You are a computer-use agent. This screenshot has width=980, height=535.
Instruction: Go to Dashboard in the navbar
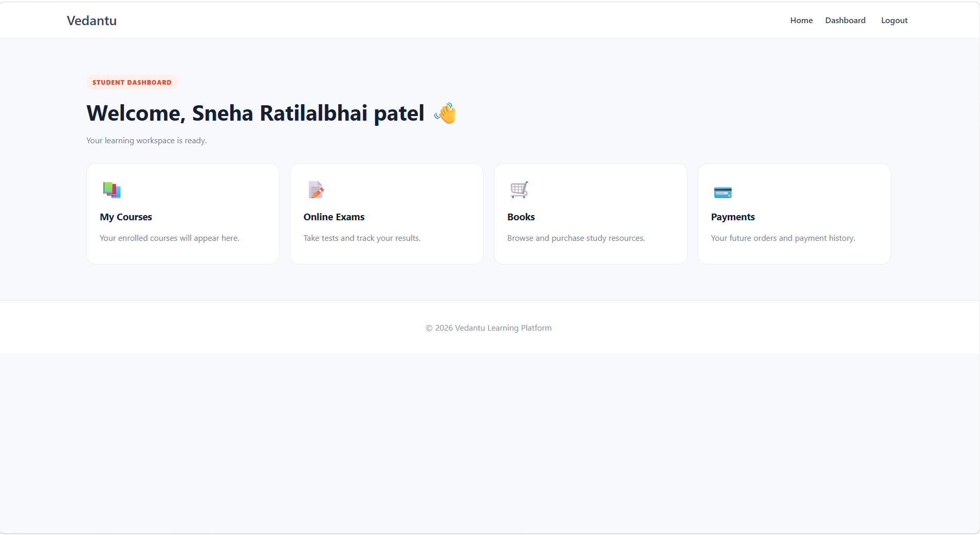[845, 21]
